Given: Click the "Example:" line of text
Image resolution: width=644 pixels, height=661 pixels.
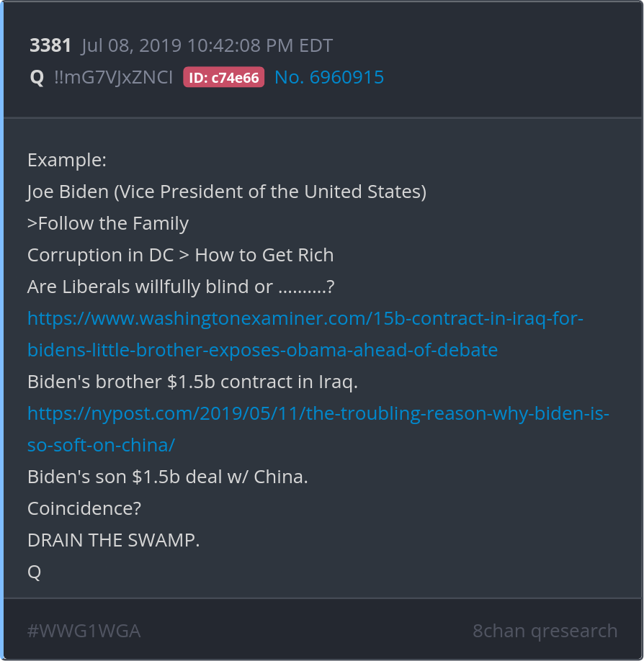Looking at the screenshot, I should pos(67,160).
